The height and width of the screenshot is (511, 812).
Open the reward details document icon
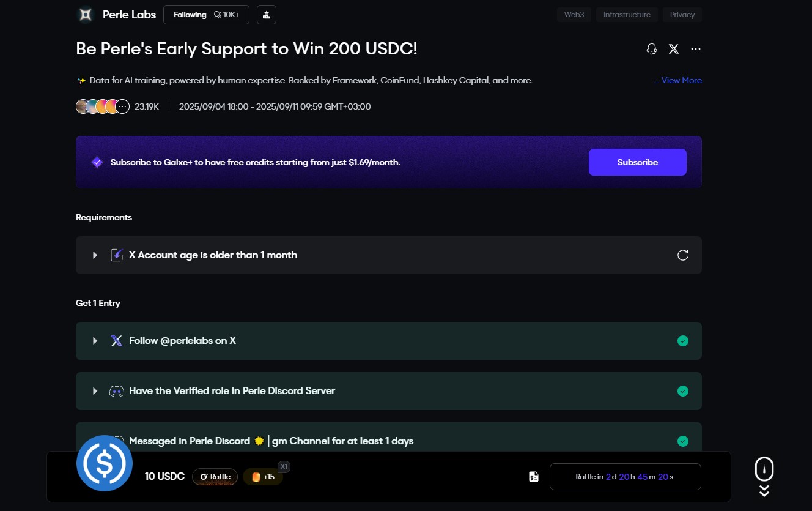click(534, 477)
